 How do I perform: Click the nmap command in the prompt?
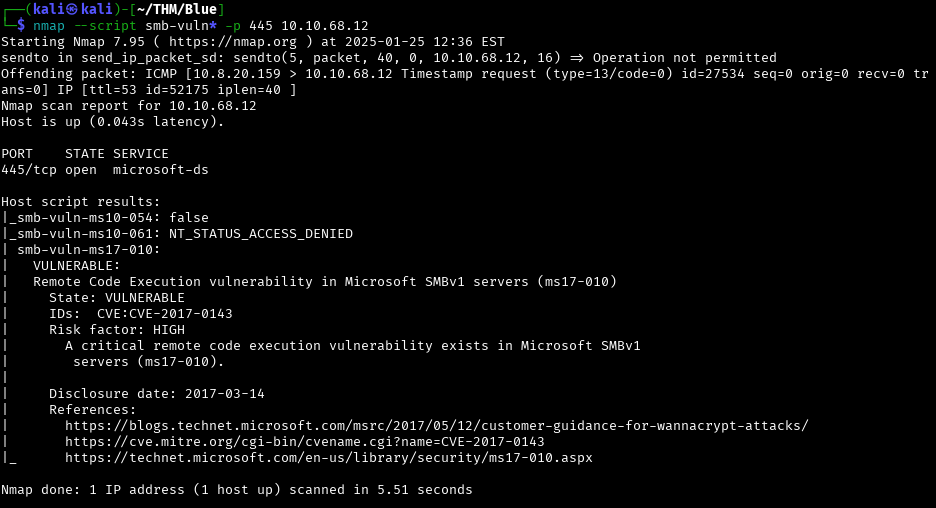(x=48, y=25)
